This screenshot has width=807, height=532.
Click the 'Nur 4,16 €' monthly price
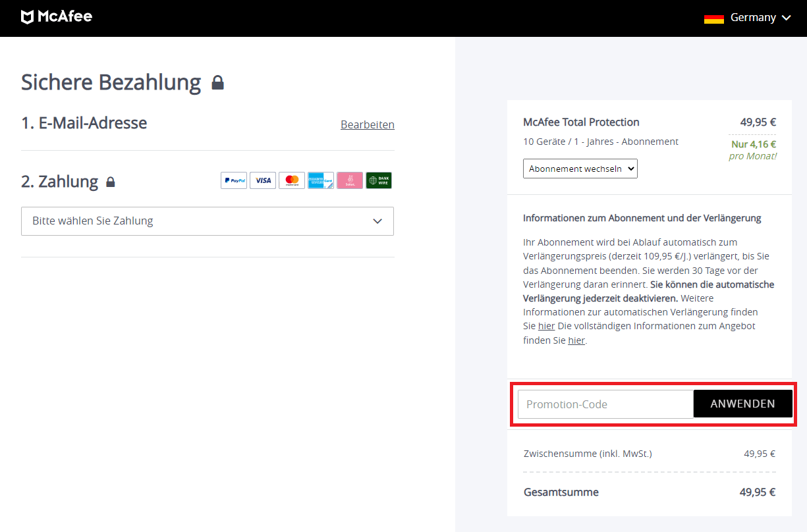pyautogui.click(x=754, y=144)
